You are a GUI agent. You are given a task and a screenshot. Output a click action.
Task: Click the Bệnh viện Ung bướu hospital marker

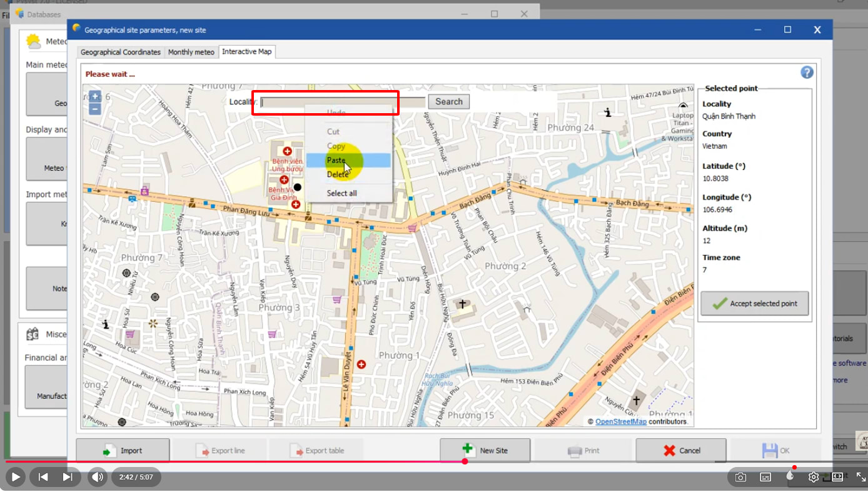coord(287,151)
